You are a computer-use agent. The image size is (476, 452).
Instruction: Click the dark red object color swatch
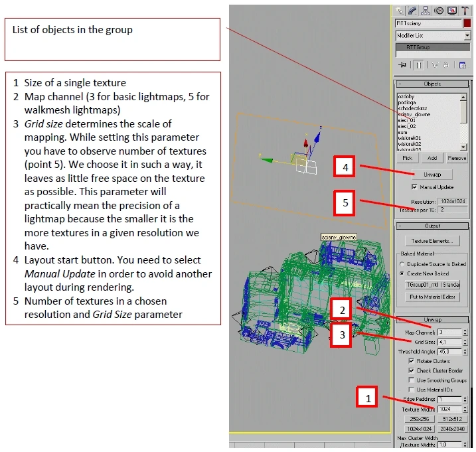pos(467,23)
